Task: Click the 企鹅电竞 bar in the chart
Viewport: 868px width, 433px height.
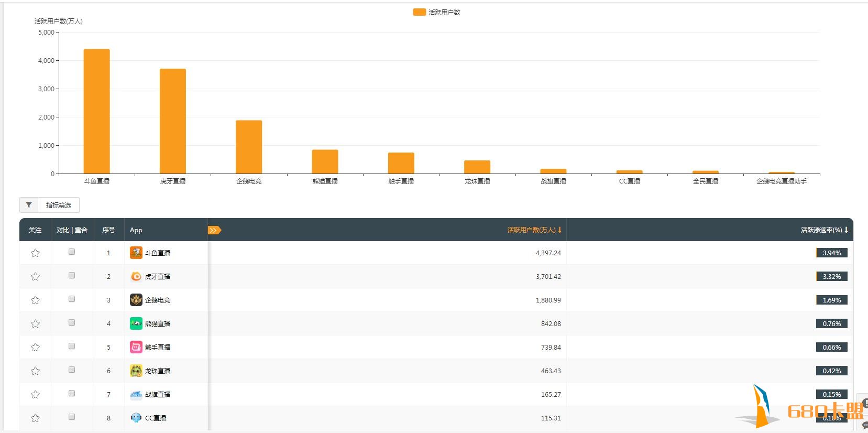Action: pyautogui.click(x=249, y=147)
